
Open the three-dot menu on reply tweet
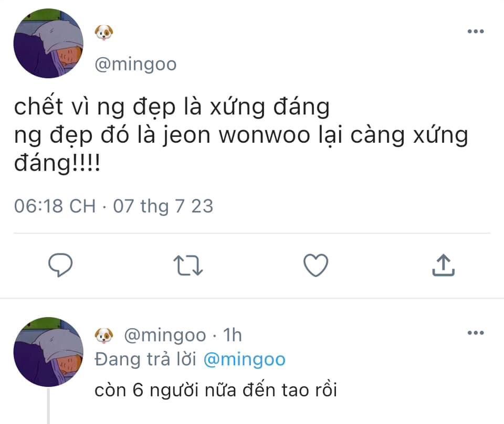(x=476, y=333)
